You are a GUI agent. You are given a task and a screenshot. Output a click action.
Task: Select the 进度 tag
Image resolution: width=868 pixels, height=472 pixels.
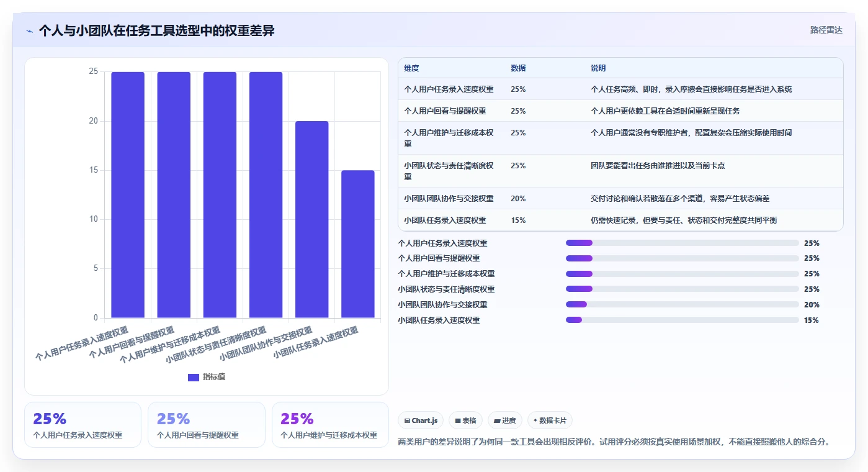tap(505, 420)
